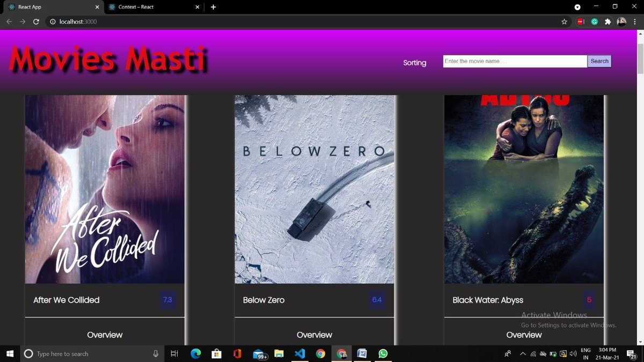Screen dimensions: 644x362
Task: Click the After We Collided title text
Action: click(67, 300)
